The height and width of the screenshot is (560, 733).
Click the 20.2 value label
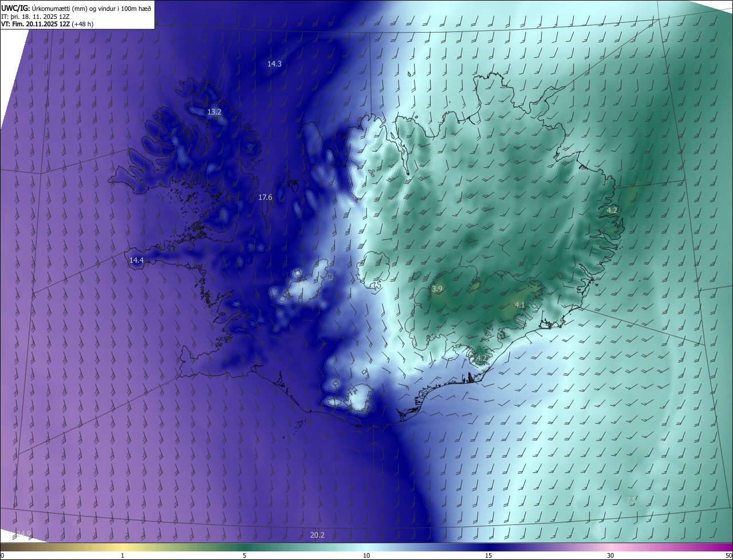tap(317, 535)
